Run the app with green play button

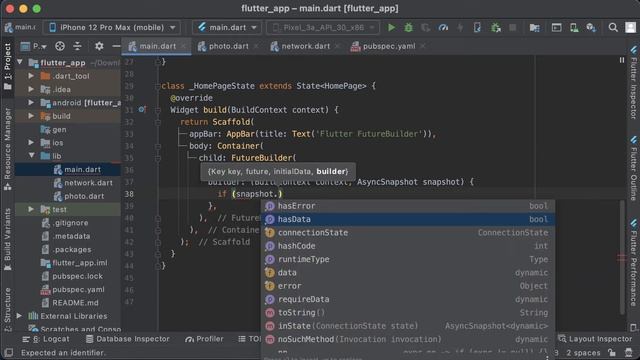tap(391, 27)
